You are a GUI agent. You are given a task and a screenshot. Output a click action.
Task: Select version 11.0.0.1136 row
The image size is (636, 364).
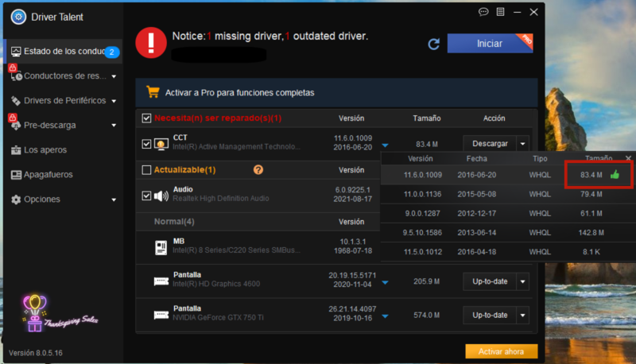pyautogui.click(x=506, y=194)
